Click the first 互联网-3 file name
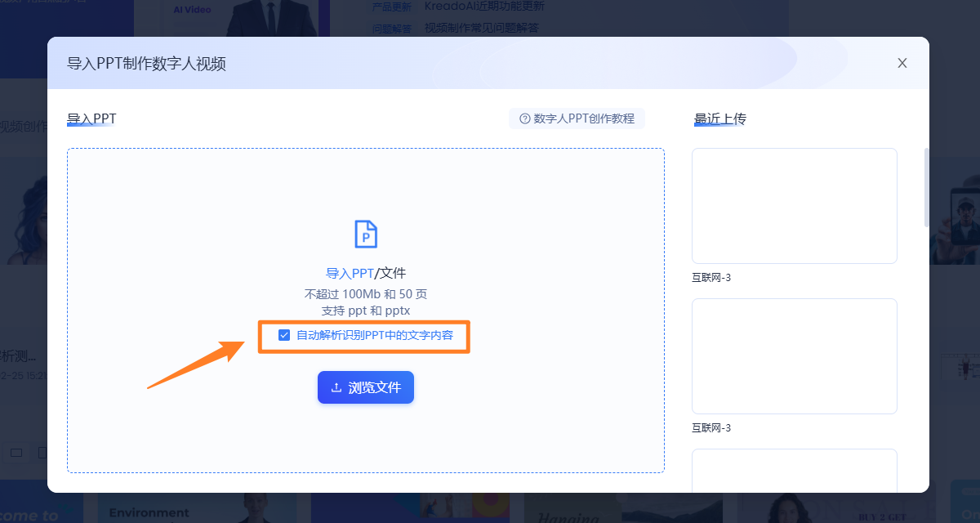This screenshot has width=980, height=523. (711, 278)
